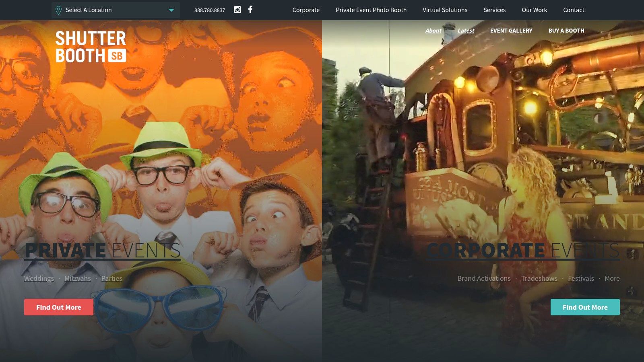
Task: Go to Virtual Solutions
Action: click(445, 10)
